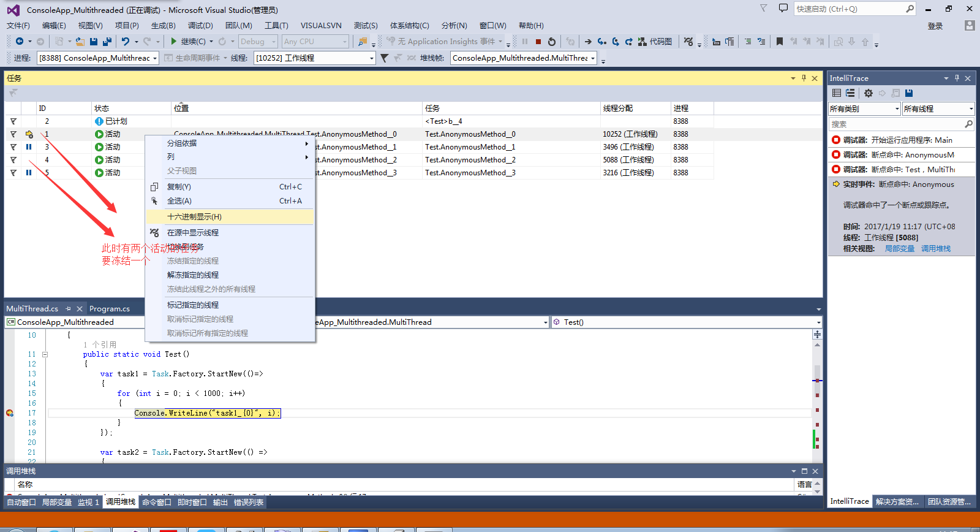Click the navigate backward arrow icon
This screenshot has width=980, height=532.
20,41
